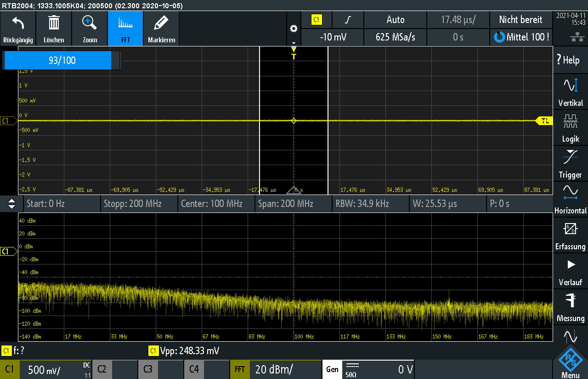Tap the Vpp: 248.33 mV measurement
The image size is (588, 379).
pyautogui.click(x=184, y=351)
